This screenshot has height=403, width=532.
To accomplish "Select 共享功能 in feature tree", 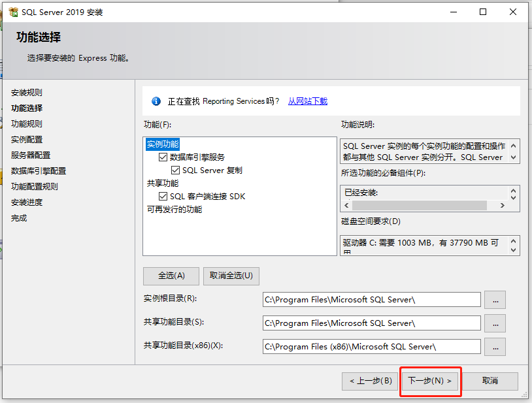I will [163, 184].
